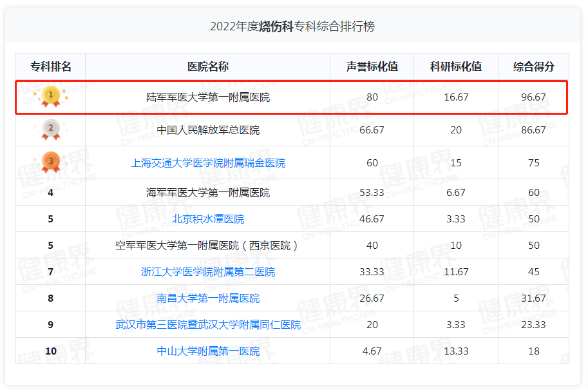
Task: Click rank number 4
Action: point(51,193)
